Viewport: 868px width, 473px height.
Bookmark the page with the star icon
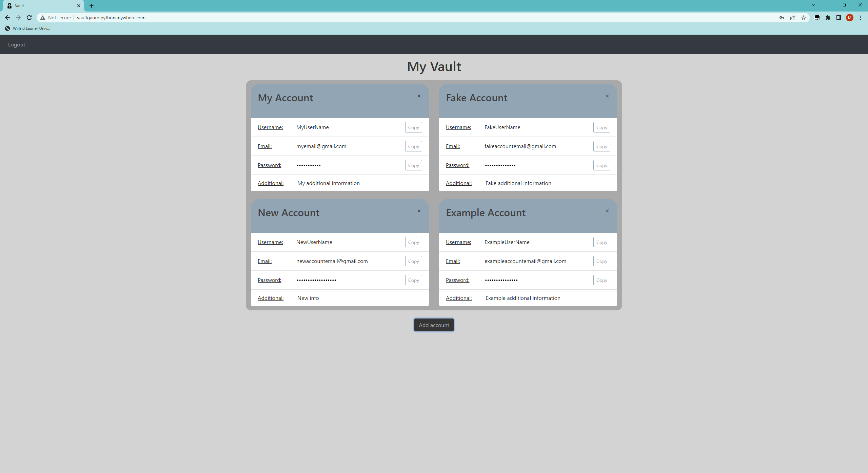(x=803, y=18)
